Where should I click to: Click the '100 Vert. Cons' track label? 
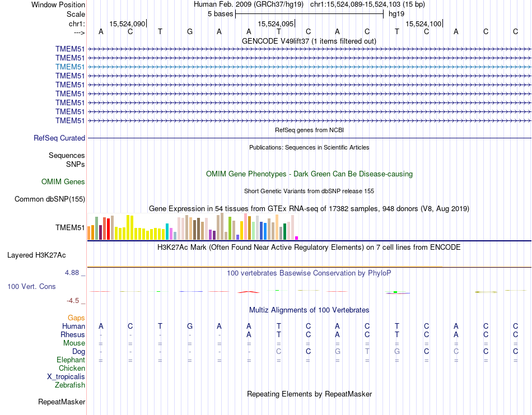(x=31, y=286)
